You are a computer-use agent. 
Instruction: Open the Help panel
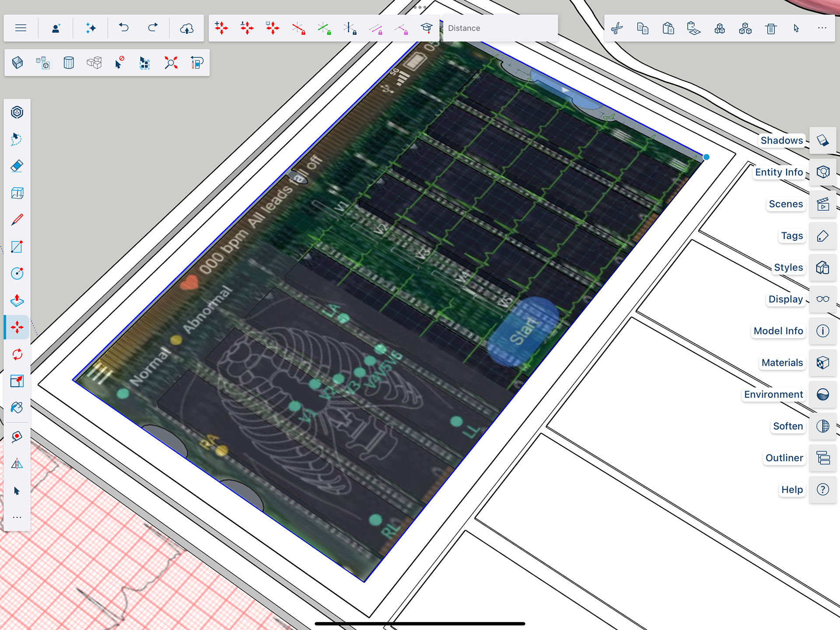822,490
